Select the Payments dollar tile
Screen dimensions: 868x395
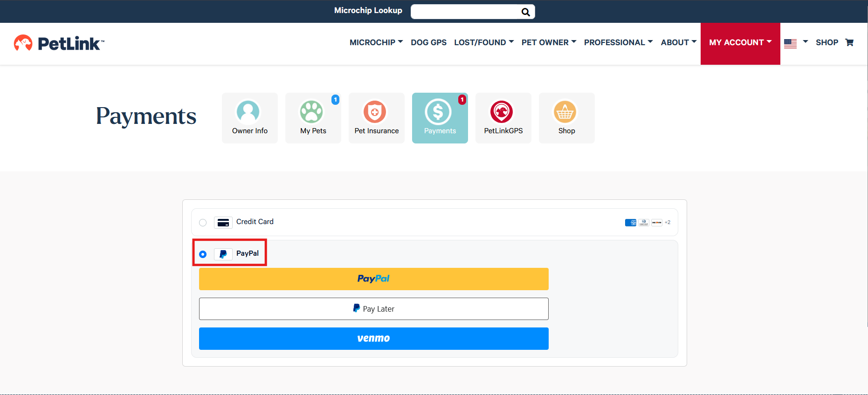click(440, 118)
